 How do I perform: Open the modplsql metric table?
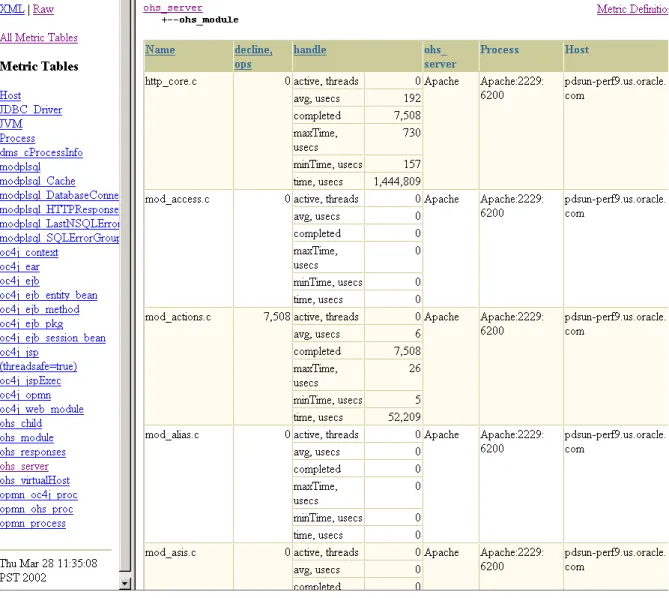pyautogui.click(x=20, y=167)
